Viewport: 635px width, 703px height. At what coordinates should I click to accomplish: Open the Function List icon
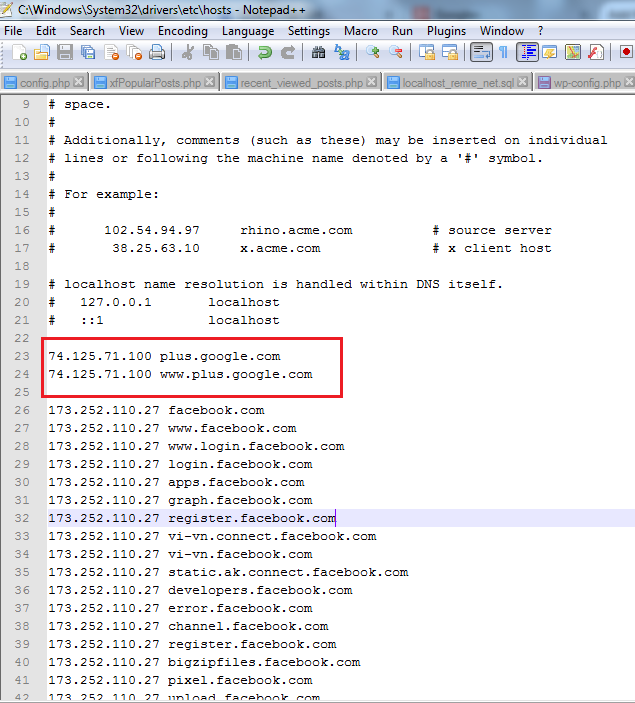(x=596, y=52)
